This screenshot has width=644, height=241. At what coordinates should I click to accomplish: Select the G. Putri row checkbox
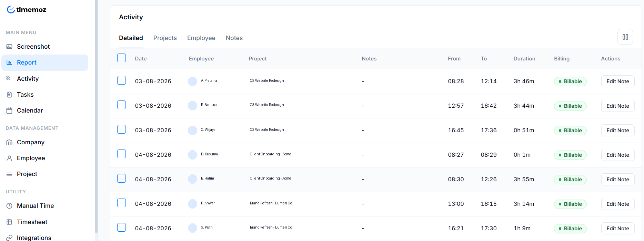[121, 227]
